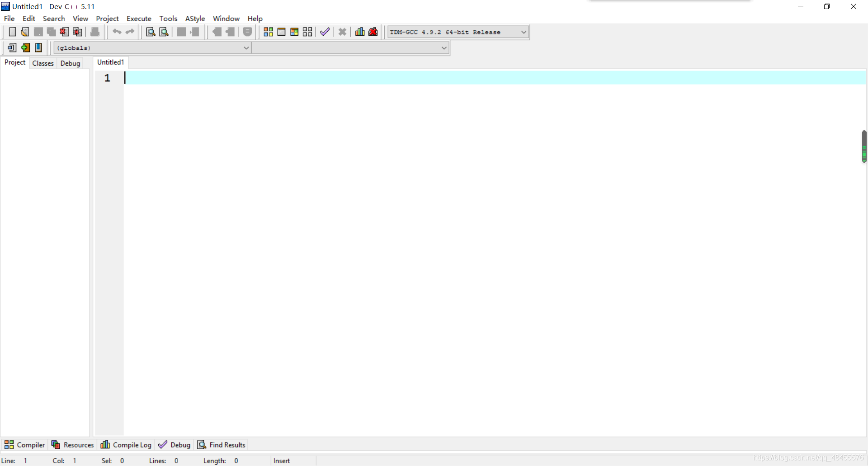Click the Insert mode status bar indicator
Image resolution: width=868 pixels, height=466 pixels.
click(x=282, y=461)
